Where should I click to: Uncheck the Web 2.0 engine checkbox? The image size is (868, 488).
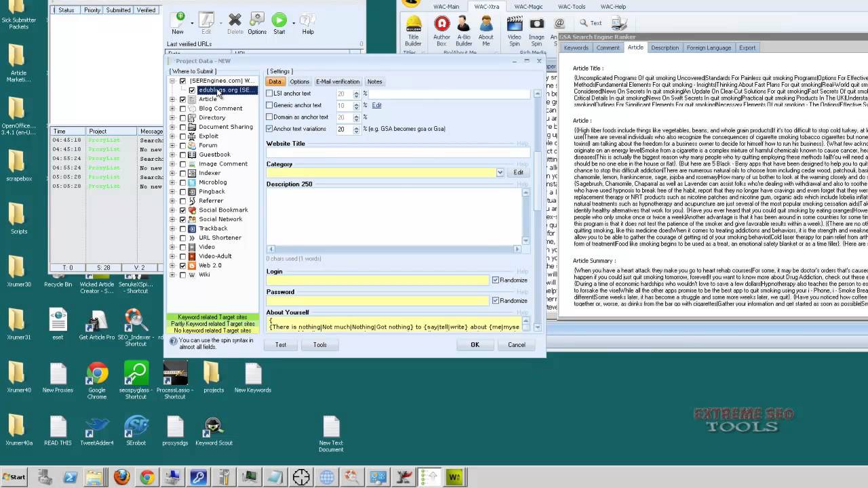tap(182, 266)
